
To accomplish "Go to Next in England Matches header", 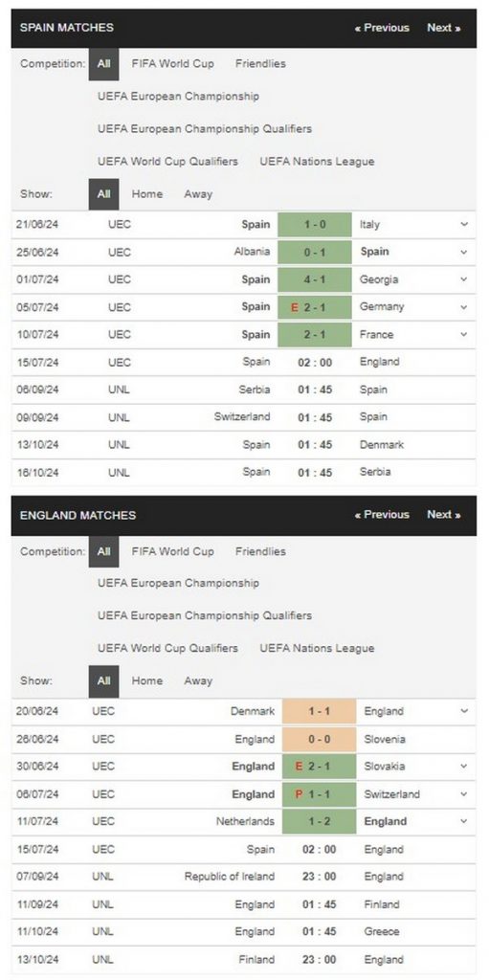I will point(444,514).
